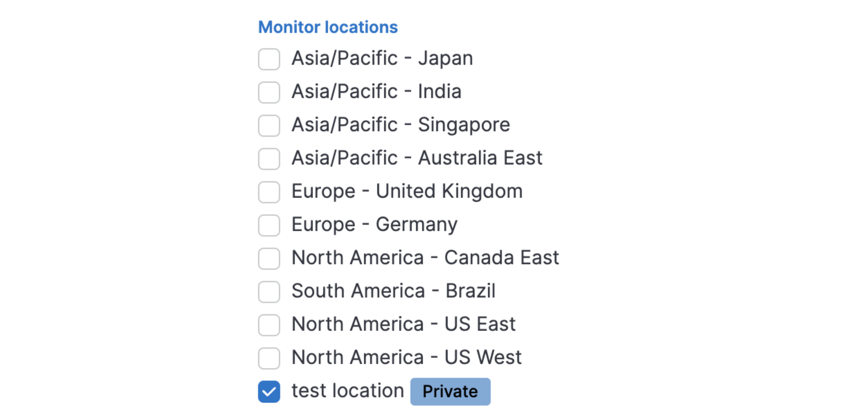Select Asia/Pacific - Singapore monitoring
The width and height of the screenshot is (868, 418).
pyautogui.click(x=268, y=125)
